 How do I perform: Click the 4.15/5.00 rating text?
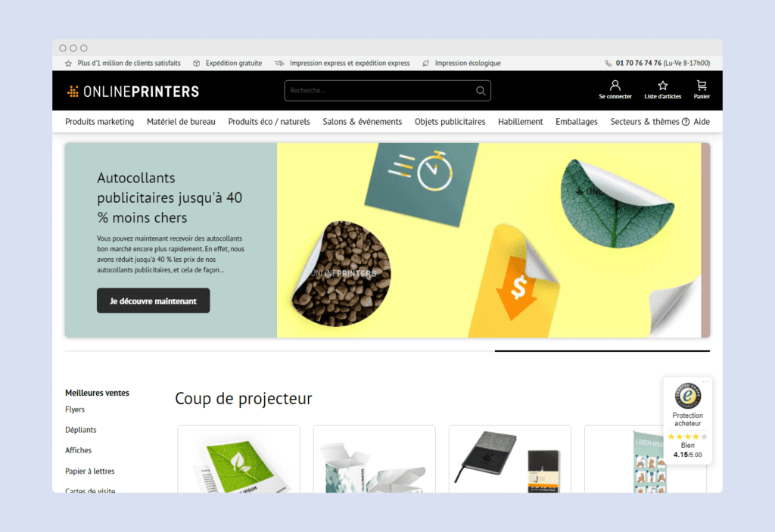(687, 455)
